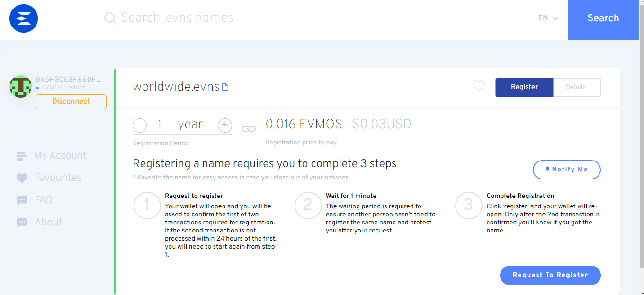This screenshot has width=644, height=295.
Task: Click step 3 circle icon
Action: click(x=468, y=205)
